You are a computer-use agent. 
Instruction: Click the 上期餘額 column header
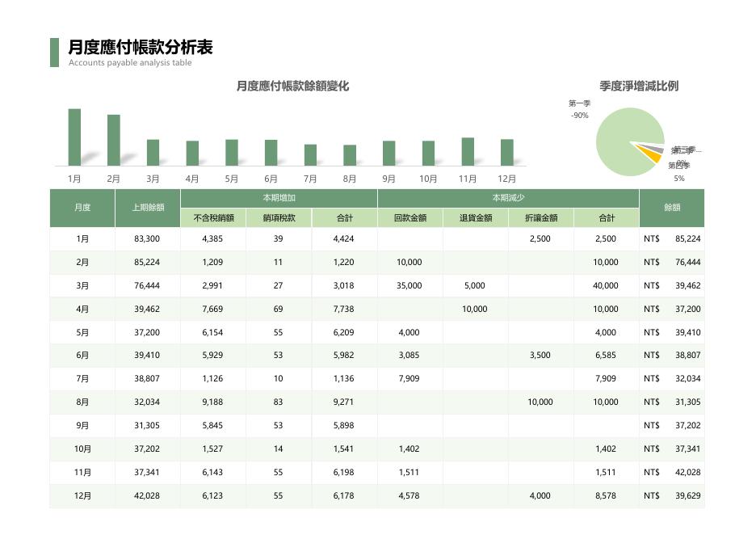(148, 208)
